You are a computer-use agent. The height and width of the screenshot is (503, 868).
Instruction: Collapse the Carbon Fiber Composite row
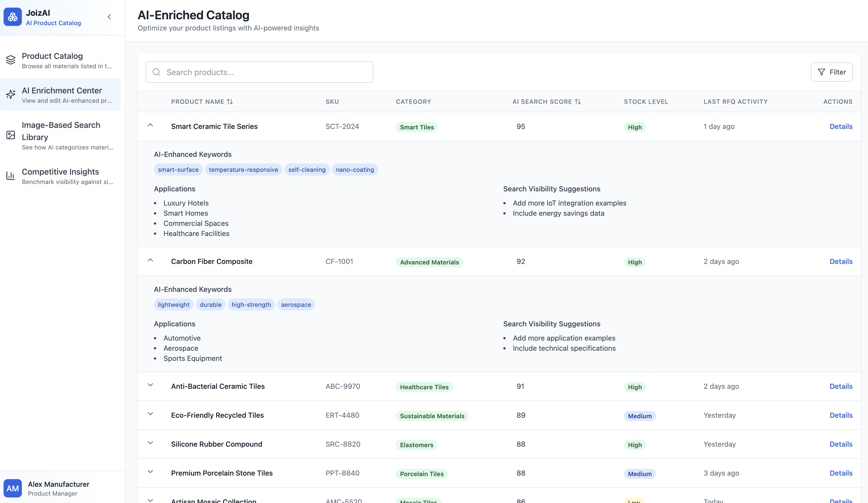click(151, 260)
